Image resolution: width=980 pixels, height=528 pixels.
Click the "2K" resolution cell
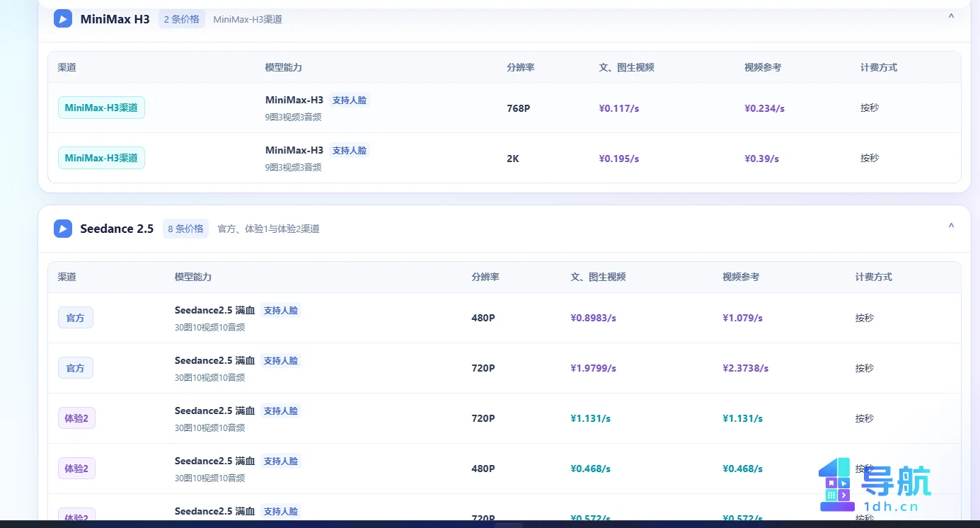(513, 159)
